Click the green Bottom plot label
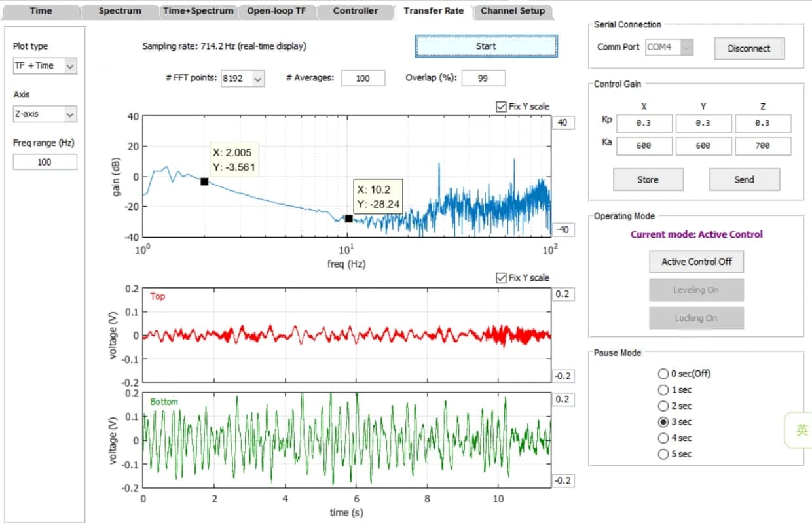This screenshot has width=812, height=528. point(164,402)
